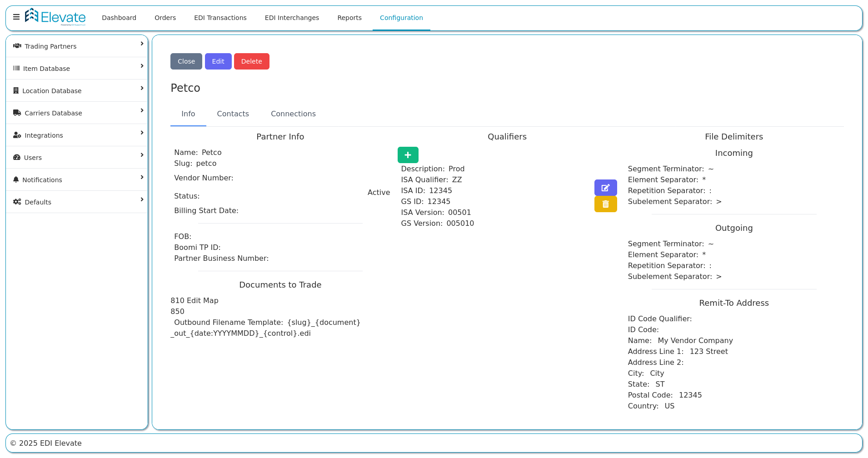The height and width of the screenshot is (458, 868).
Task: Expand the Trading Partners chevron
Action: point(142,44)
